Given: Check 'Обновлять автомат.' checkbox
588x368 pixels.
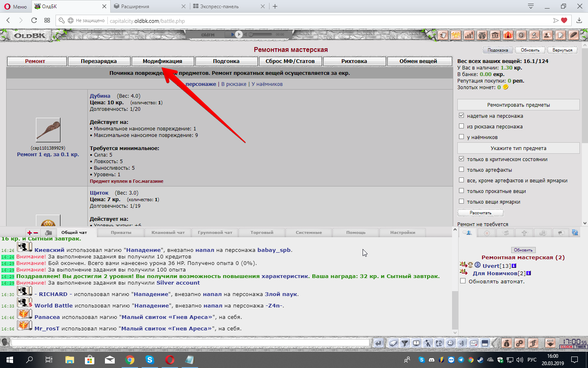Looking at the screenshot, I should pyautogui.click(x=463, y=281).
